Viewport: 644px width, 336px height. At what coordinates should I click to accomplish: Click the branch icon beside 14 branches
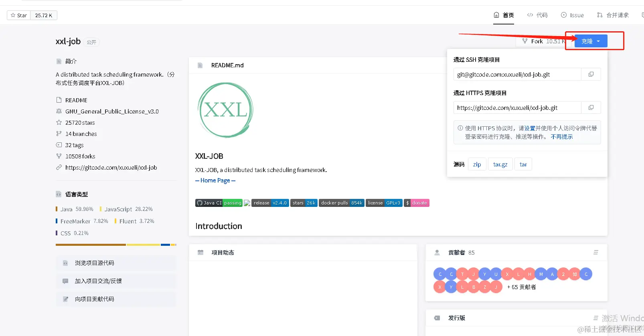coord(59,134)
